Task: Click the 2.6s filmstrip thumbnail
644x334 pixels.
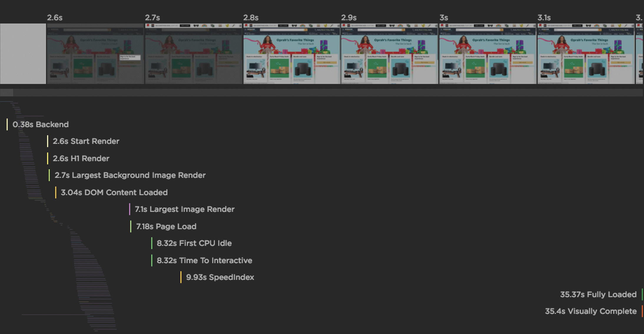Action: [95, 54]
